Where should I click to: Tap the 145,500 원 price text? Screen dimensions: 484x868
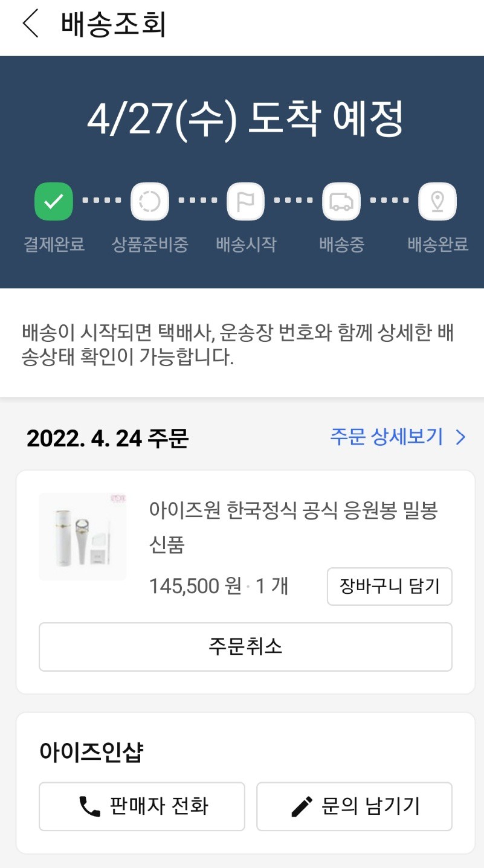pos(195,586)
